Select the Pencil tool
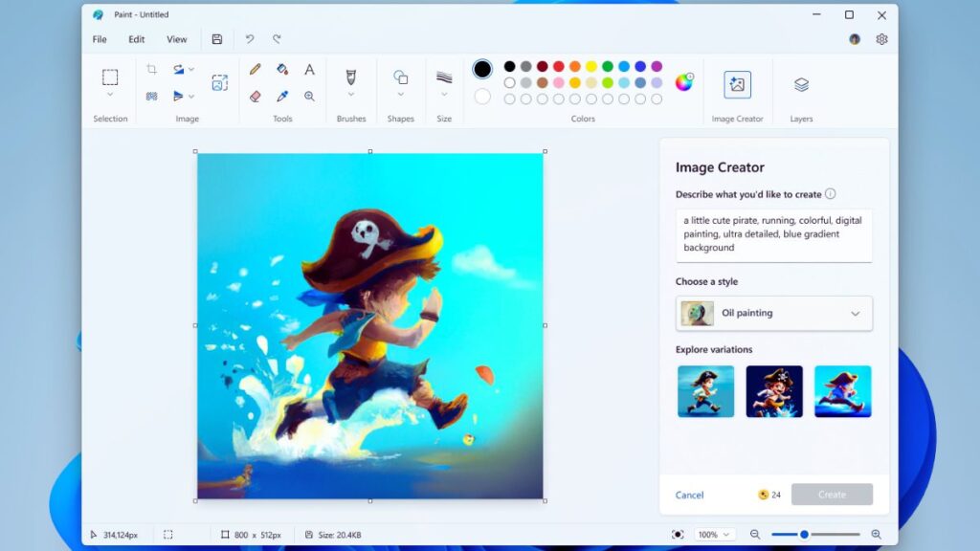 pos(254,69)
